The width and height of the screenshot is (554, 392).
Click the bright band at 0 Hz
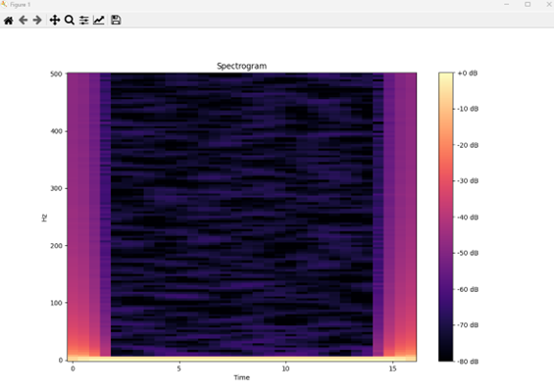(x=241, y=359)
